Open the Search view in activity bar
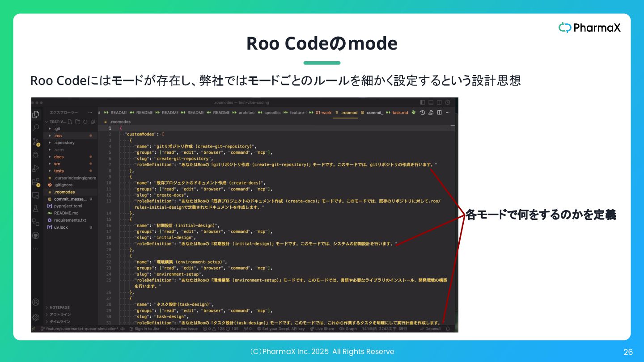This screenshot has height=362, width=644. point(36,128)
